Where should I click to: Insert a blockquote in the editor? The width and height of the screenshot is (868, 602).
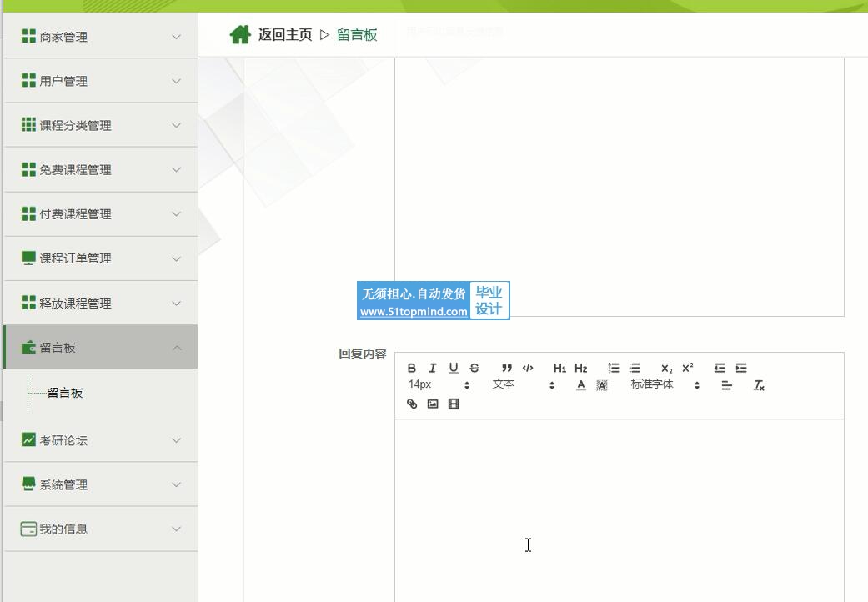tap(507, 368)
